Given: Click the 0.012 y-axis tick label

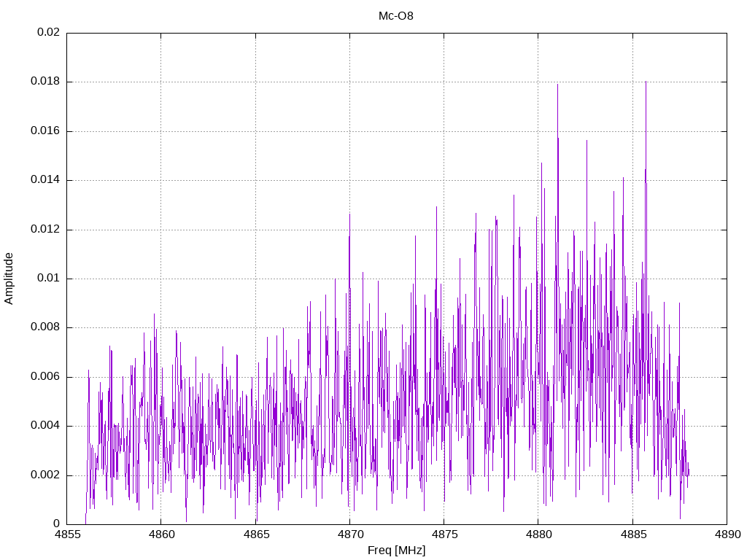Looking at the screenshot, I should 45,229.
